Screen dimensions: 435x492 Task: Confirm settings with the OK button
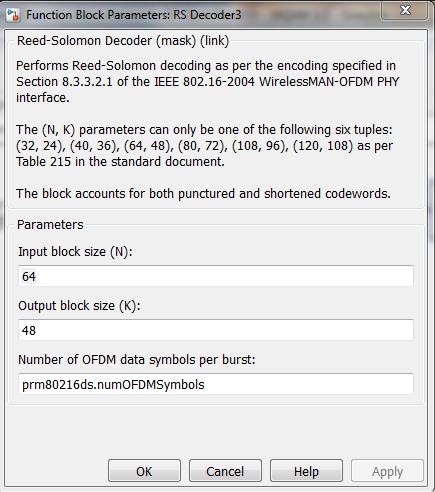[x=144, y=471]
